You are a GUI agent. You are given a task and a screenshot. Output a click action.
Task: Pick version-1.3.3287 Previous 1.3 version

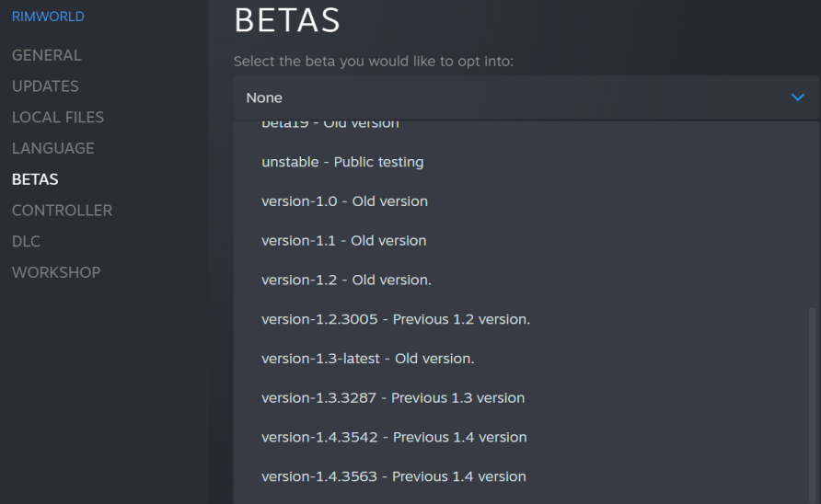[393, 398]
